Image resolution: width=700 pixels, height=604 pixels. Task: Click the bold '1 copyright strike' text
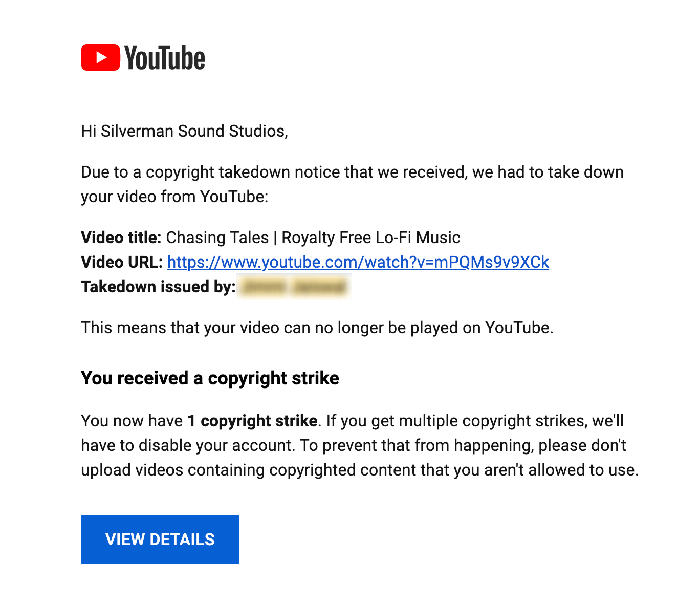(252, 421)
